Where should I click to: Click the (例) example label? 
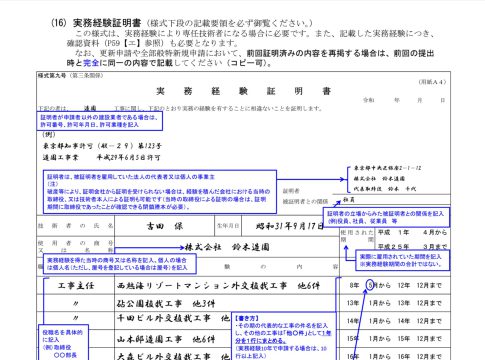click(49, 134)
